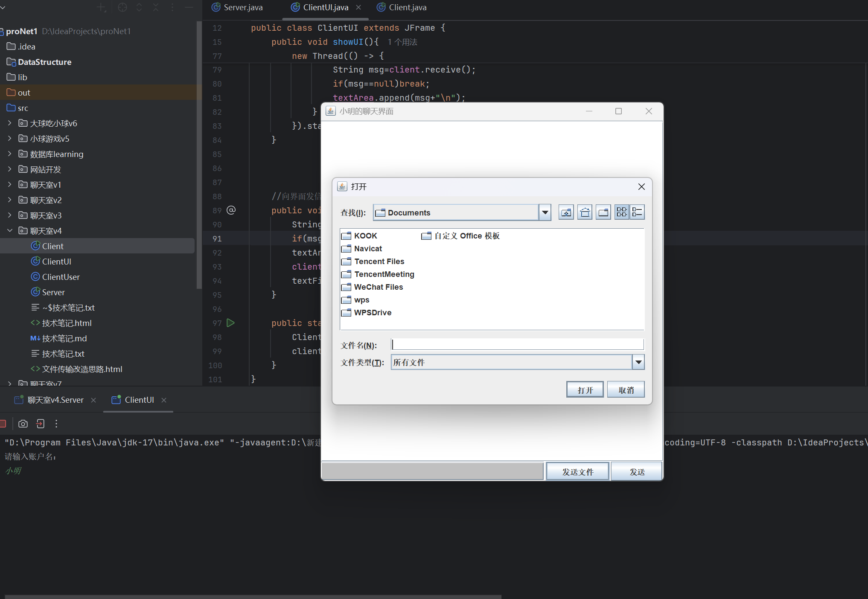This screenshot has height=599, width=868.
Task: Expand the 数据库learning package
Action: pos(9,154)
